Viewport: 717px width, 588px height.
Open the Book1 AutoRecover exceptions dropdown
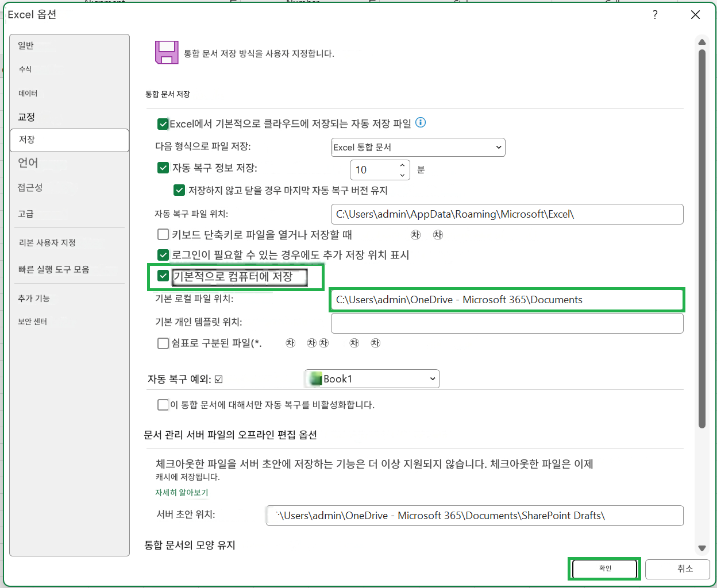click(372, 379)
